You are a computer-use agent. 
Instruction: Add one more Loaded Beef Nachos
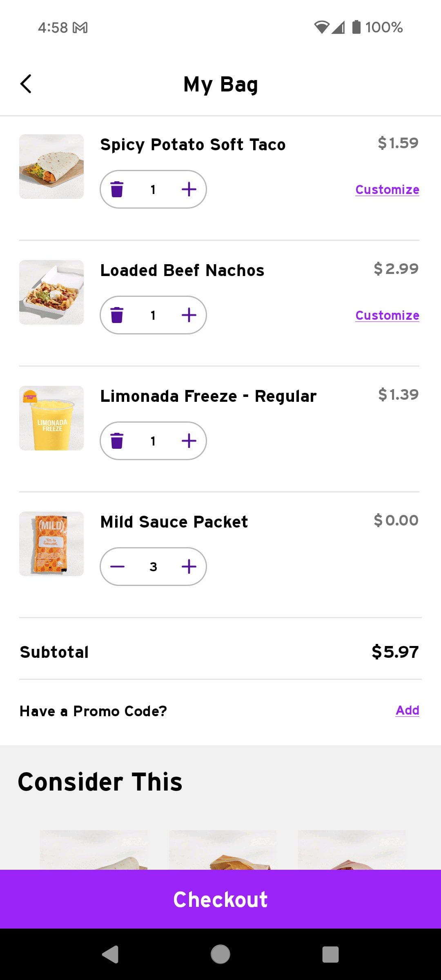(x=189, y=315)
